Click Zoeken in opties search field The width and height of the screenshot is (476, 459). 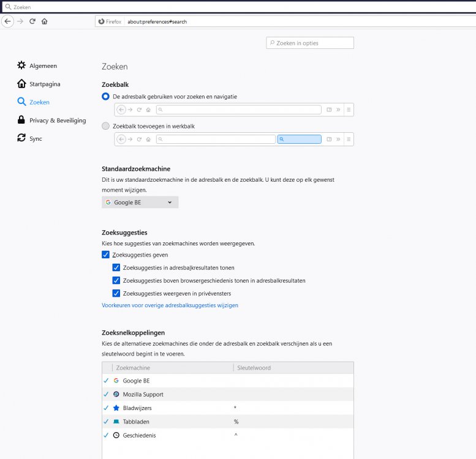tap(310, 43)
